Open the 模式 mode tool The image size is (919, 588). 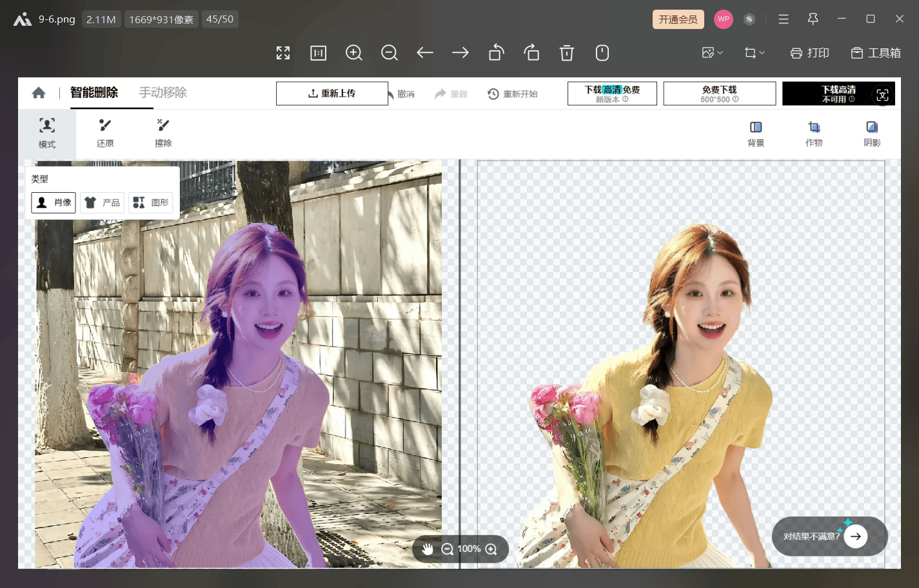[46, 133]
